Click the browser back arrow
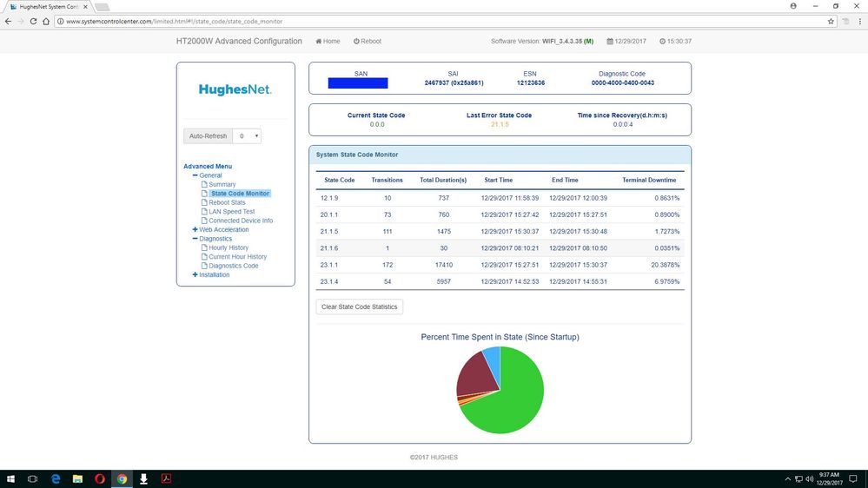 [x=8, y=21]
